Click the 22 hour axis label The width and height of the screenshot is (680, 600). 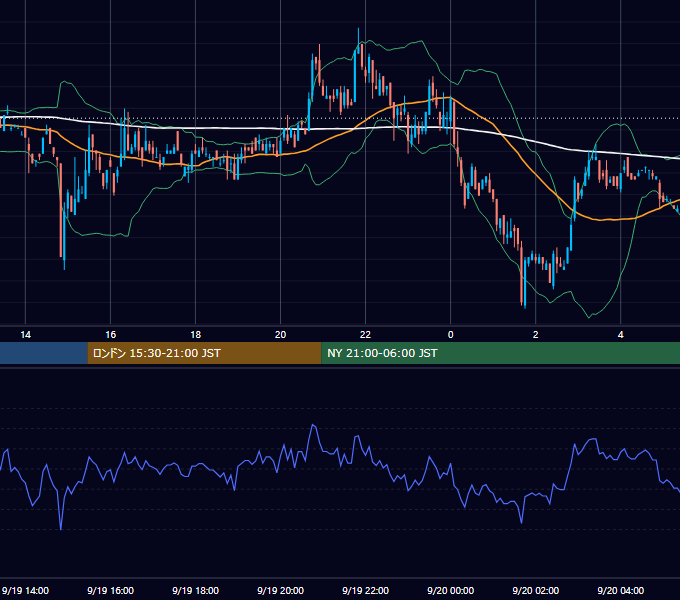pos(366,335)
